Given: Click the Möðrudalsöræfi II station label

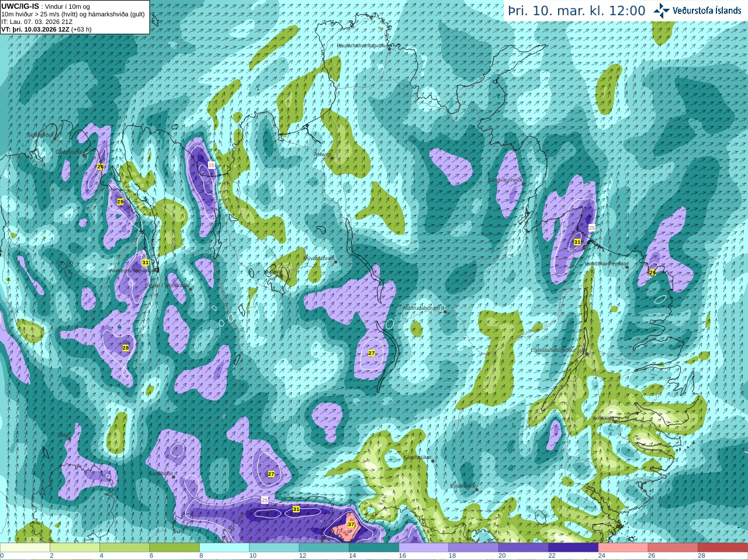Looking at the screenshot, I should click(x=424, y=308).
